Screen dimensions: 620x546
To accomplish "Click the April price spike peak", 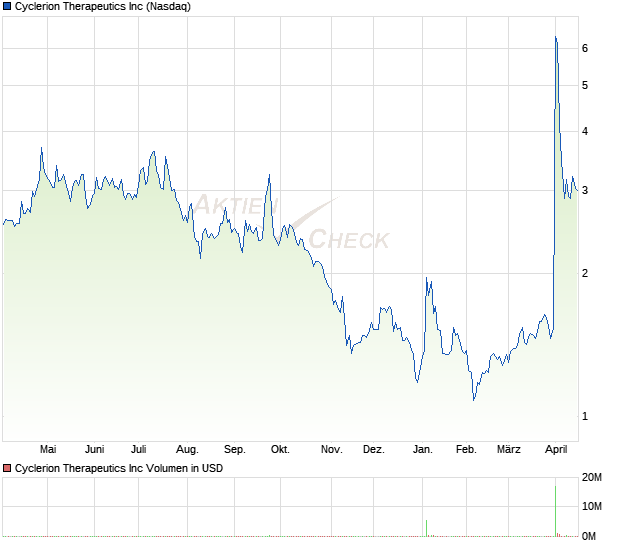I will 556,38.
